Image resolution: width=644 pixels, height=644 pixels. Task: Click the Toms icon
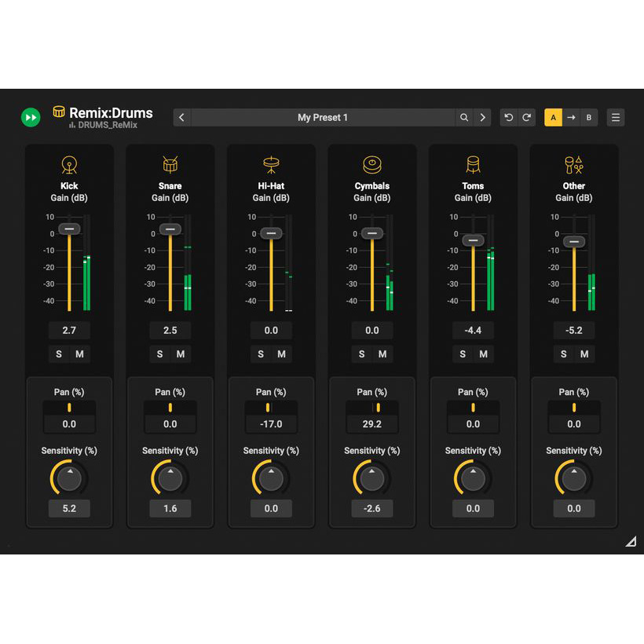473,165
